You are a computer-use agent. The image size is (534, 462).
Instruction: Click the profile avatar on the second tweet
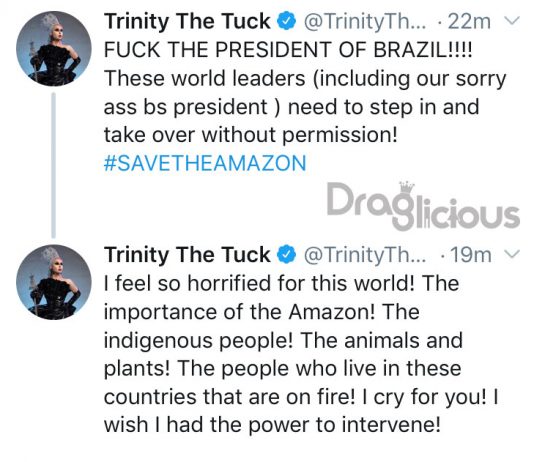click(54, 282)
